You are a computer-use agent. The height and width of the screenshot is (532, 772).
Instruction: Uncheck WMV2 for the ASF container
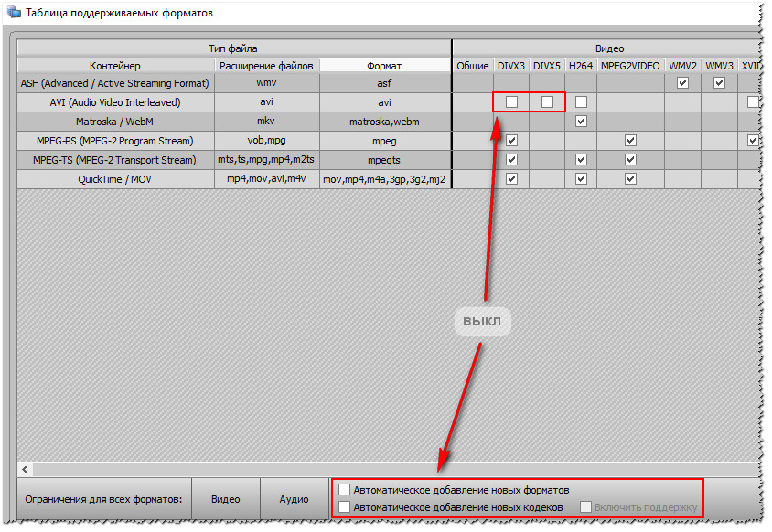[x=682, y=83]
